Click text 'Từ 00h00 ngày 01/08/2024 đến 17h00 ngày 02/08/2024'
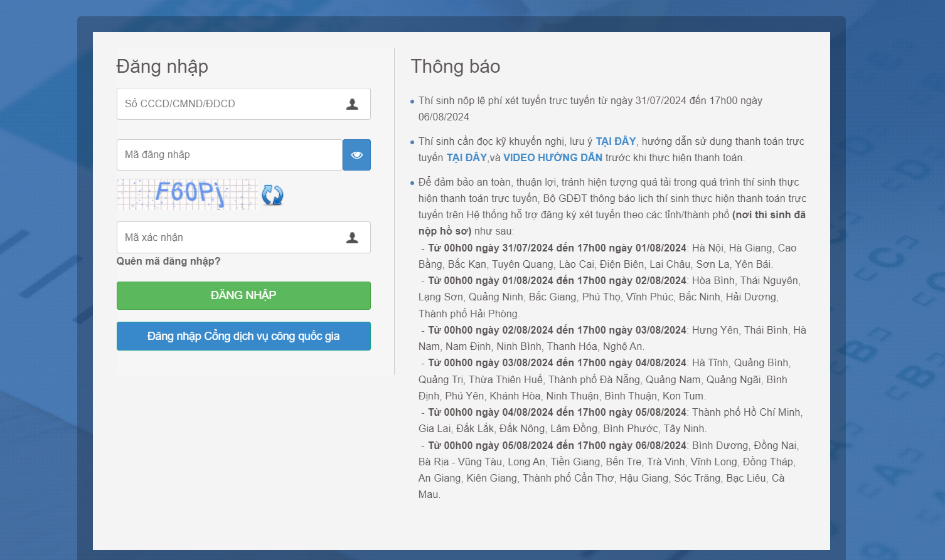The image size is (945, 560). (557, 280)
